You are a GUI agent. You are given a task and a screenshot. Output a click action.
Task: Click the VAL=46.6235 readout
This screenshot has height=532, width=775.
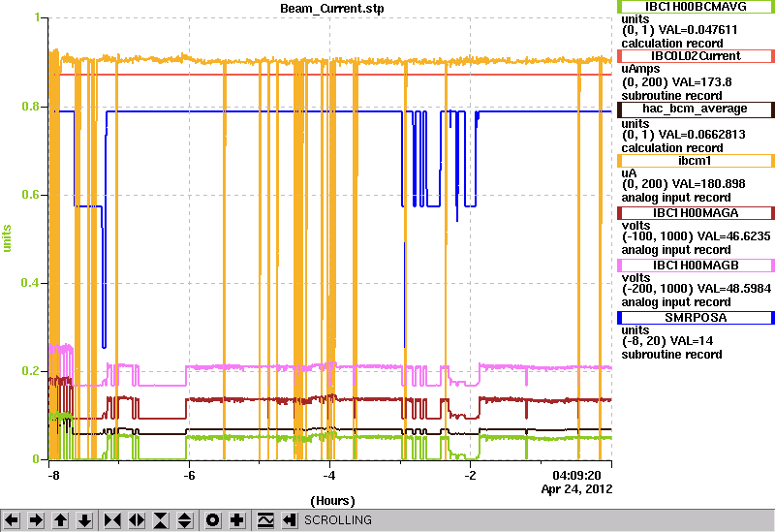pyautogui.click(x=735, y=236)
